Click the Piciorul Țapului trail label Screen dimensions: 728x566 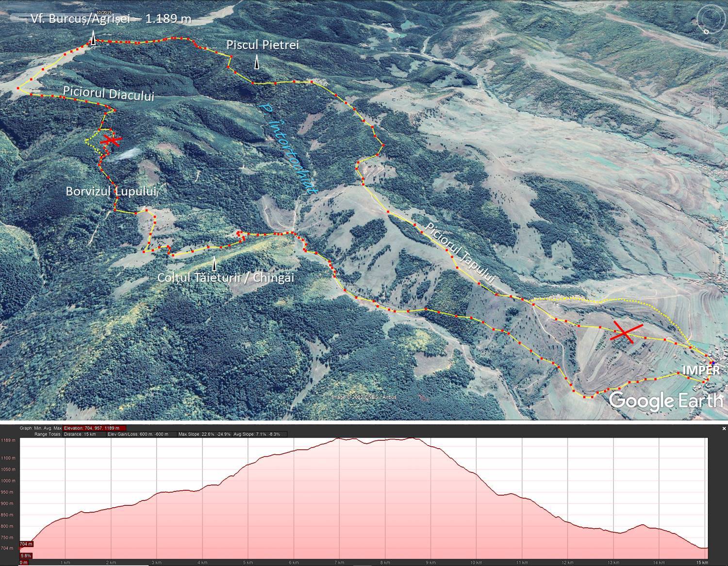coord(460,253)
